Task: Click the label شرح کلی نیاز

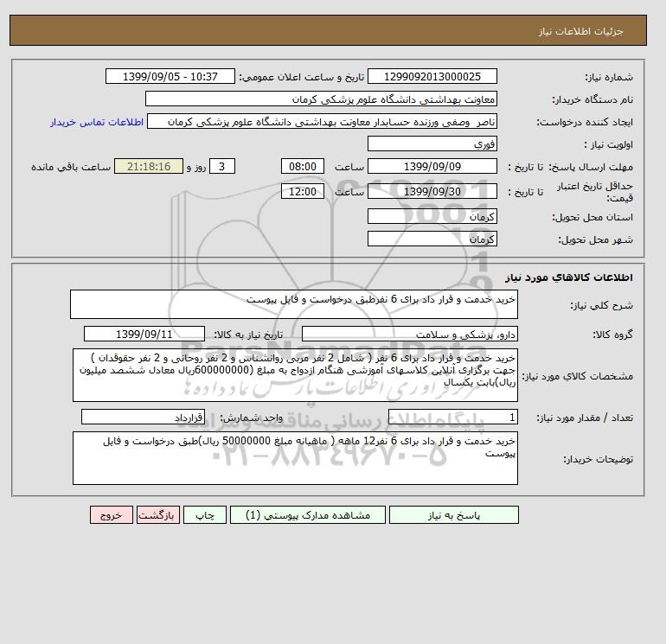Action: click(x=601, y=305)
